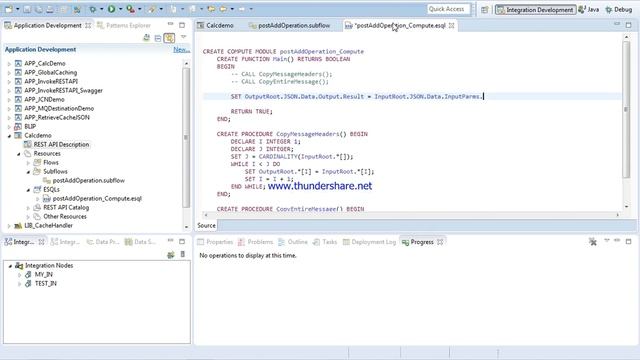Viewport: 640px width, 360px height.
Task: Click the refresh icon in Application Development toolbar
Action: tap(147, 38)
